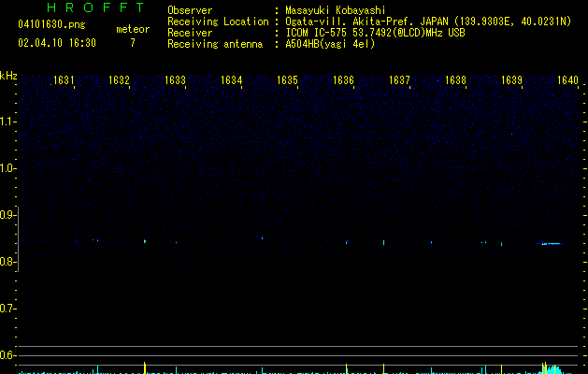Screen dimensions: 588x374
Task: Click the kHz axis unit label
Action: coord(8,76)
